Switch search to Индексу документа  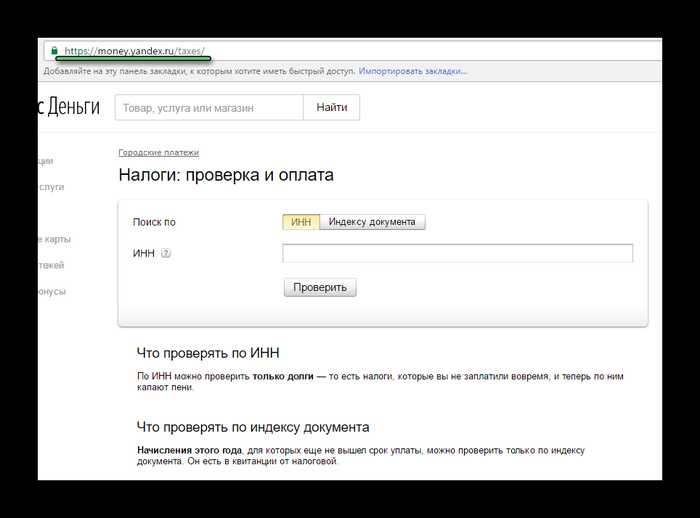(372, 222)
